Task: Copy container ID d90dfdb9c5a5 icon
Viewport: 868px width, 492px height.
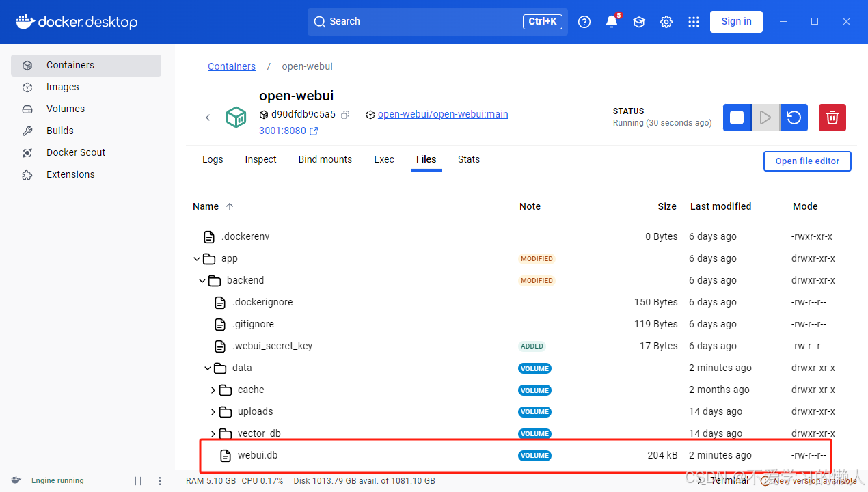Action: [x=345, y=115]
